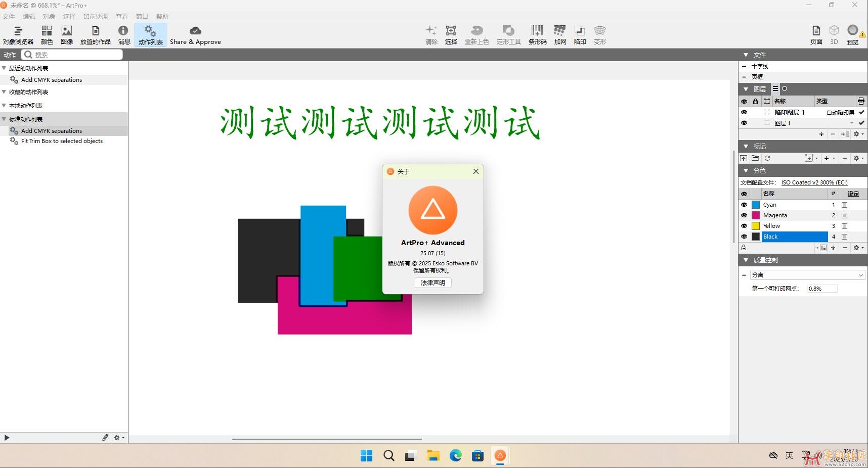This screenshot has height=468, width=868.
Task: Open the 对象浏览器 object browser panel
Action: (x=18, y=35)
